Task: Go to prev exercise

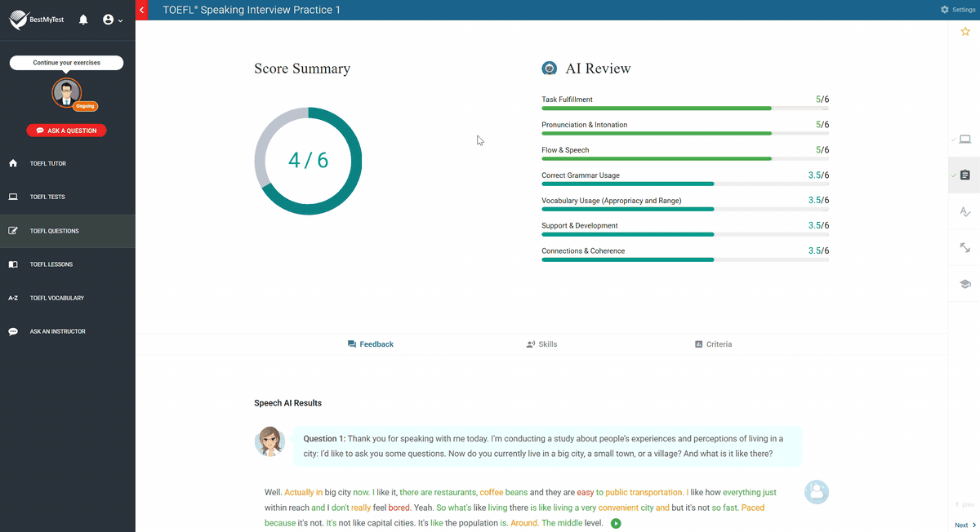Action: [964, 505]
